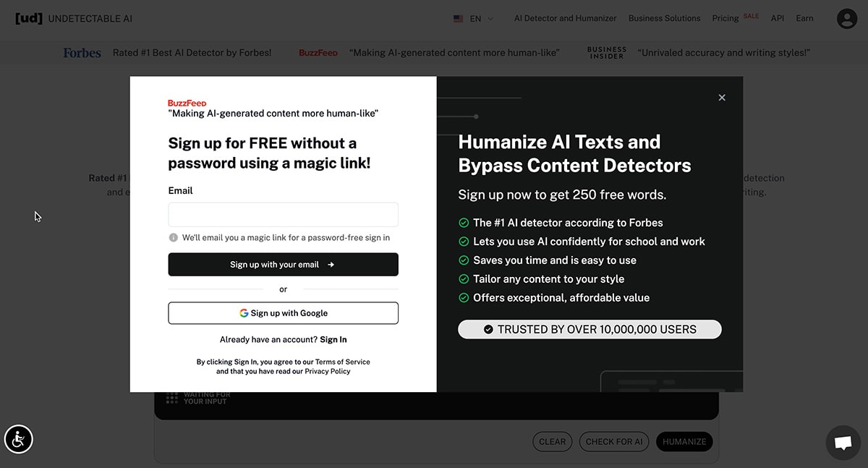868x468 pixels.
Task: Click the Forbes logo in the banner
Action: pyautogui.click(x=82, y=53)
